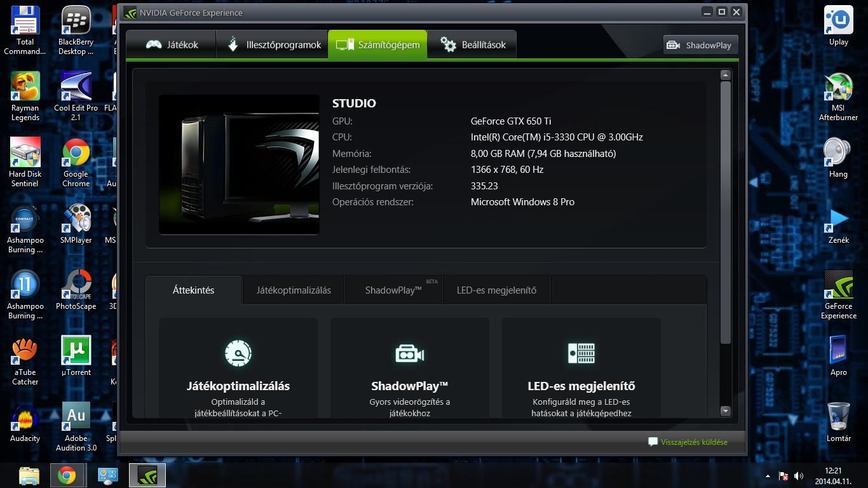The width and height of the screenshot is (868, 488).
Task: Click the NVIDIA logo in title bar
Action: (130, 12)
